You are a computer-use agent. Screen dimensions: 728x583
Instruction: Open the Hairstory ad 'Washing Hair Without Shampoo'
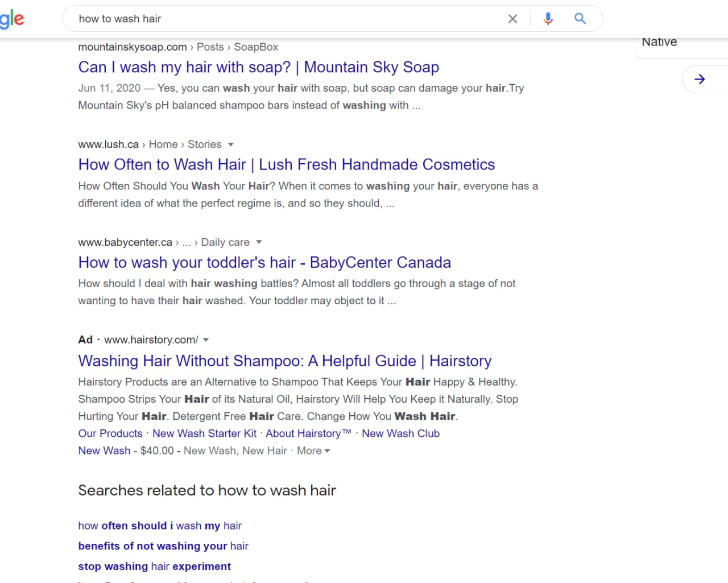pyautogui.click(x=285, y=361)
